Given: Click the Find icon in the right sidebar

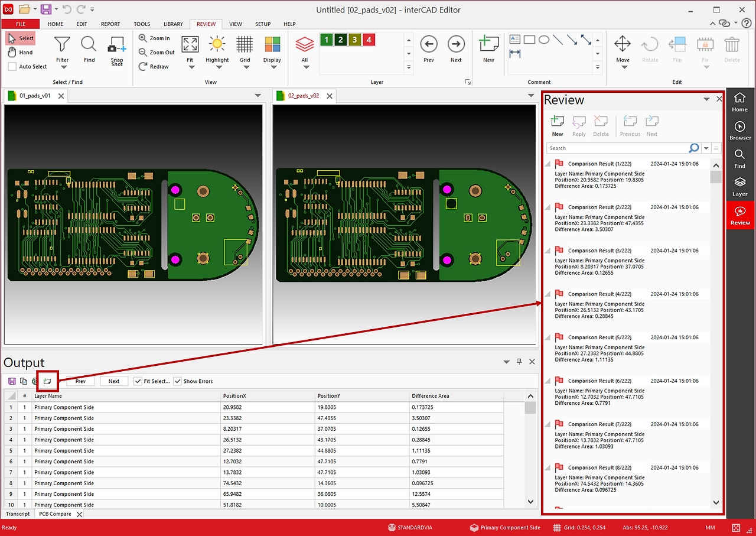Looking at the screenshot, I should point(739,157).
